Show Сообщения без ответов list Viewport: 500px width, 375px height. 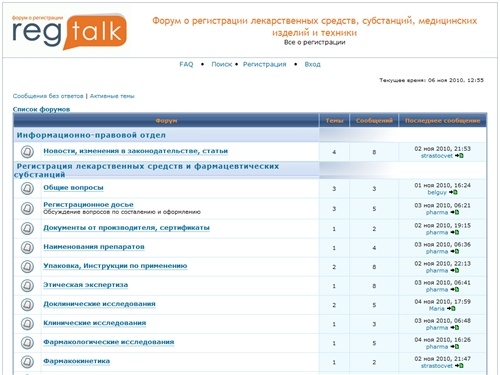[x=48, y=96]
